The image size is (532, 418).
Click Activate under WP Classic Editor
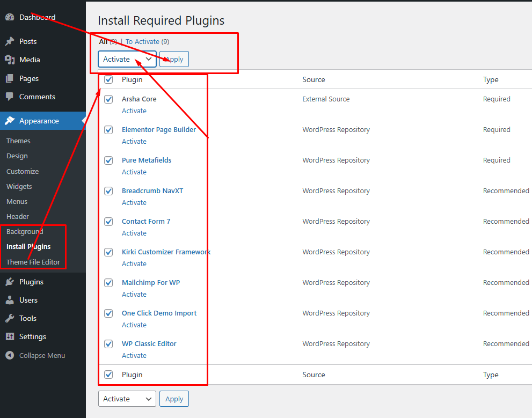click(134, 355)
